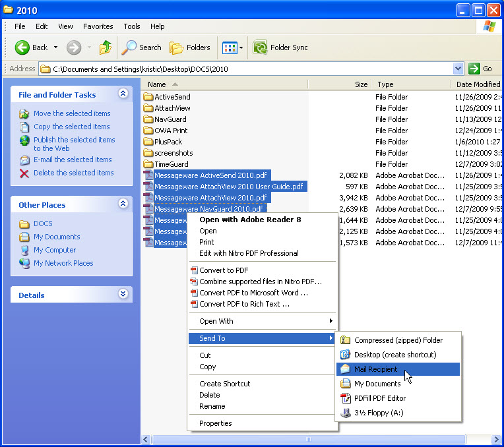Screen dimensions: 504x447
Task: Collapse the Other Places panel
Action: pos(123,204)
